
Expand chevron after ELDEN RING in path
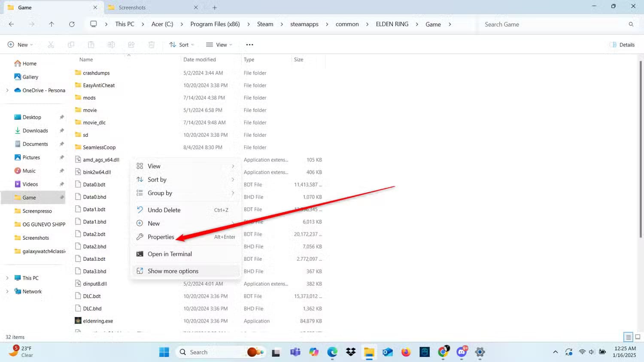tap(417, 24)
